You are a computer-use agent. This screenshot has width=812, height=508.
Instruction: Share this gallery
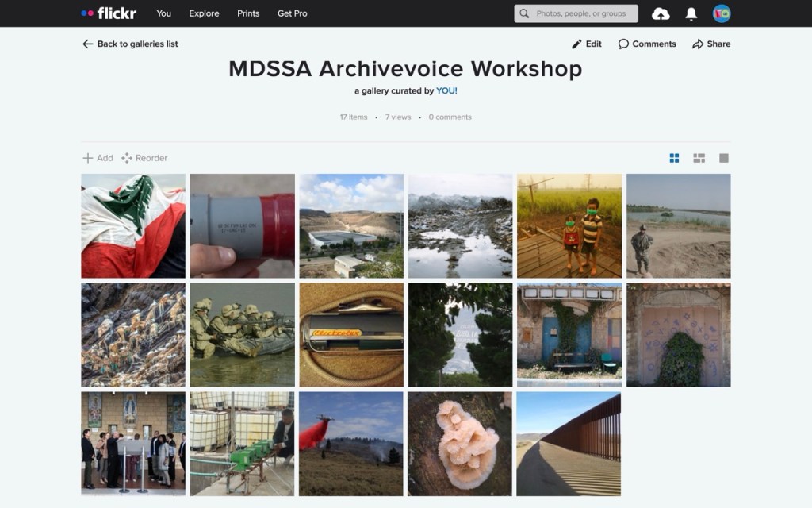[711, 44]
